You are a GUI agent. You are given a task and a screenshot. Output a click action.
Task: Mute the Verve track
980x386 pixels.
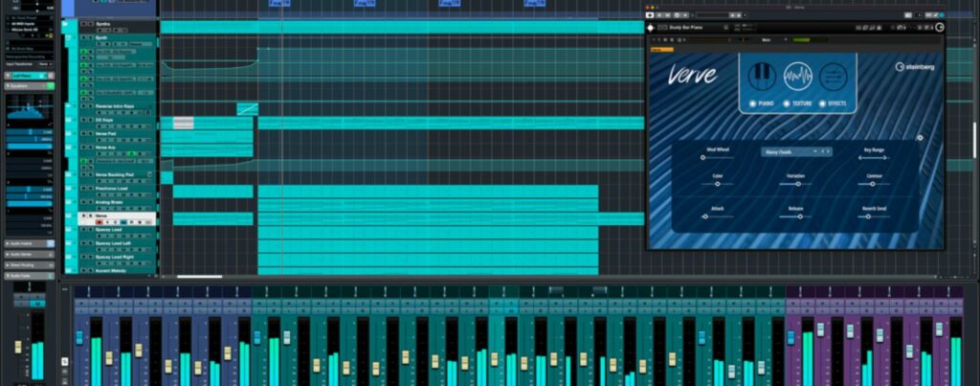(83, 216)
